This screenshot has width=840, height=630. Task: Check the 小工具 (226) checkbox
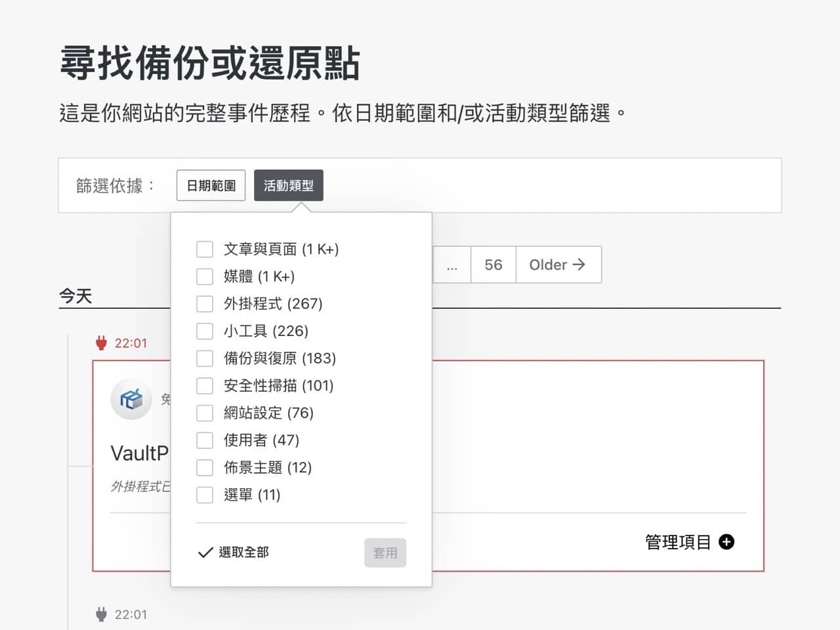click(205, 331)
